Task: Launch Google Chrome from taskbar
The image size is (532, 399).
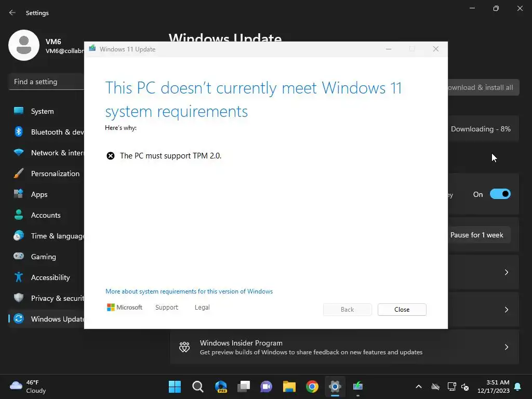Action: click(x=312, y=387)
